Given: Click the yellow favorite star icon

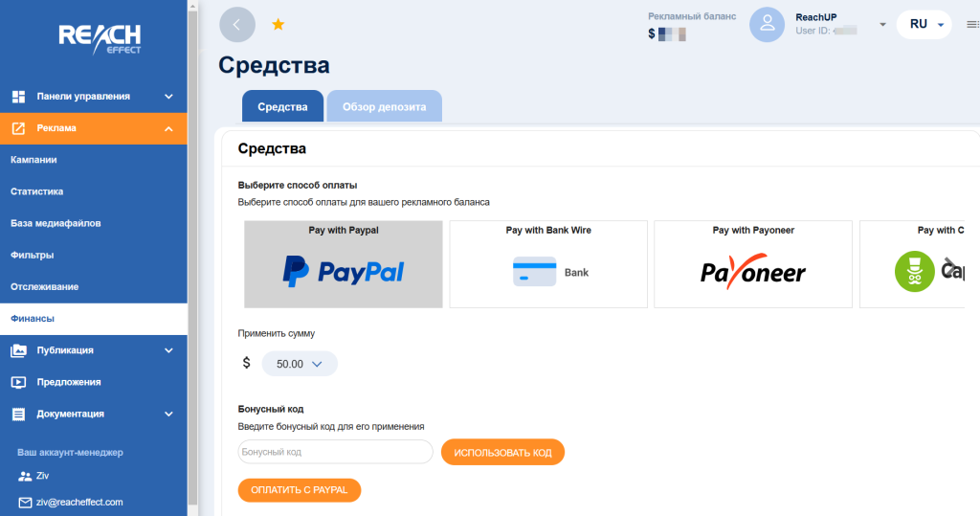Looking at the screenshot, I should [x=278, y=24].
